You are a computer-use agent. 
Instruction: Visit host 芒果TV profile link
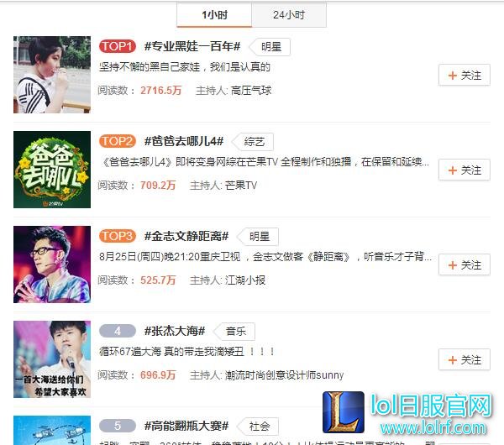241,186
